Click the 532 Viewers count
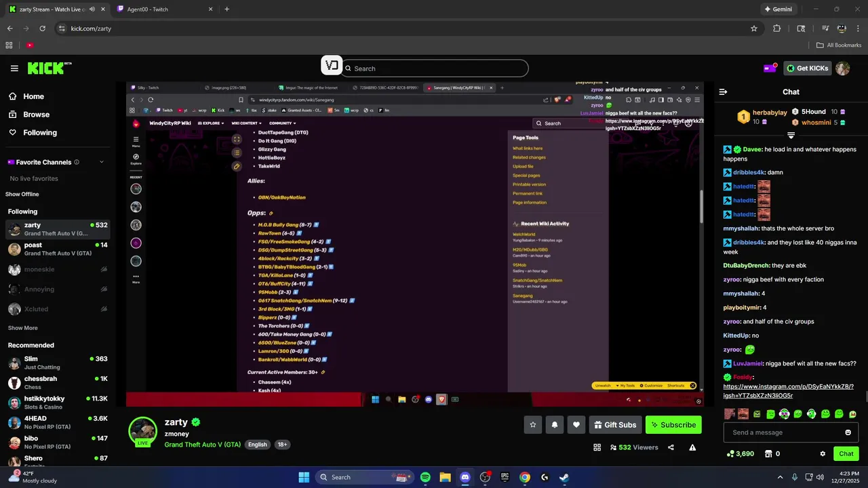868x488 pixels. [x=634, y=447]
